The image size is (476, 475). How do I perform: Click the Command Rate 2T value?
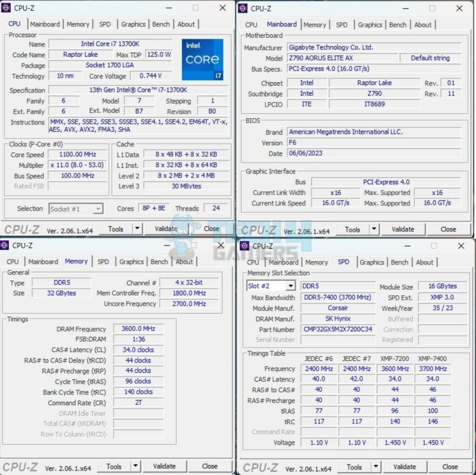[139, 402]
